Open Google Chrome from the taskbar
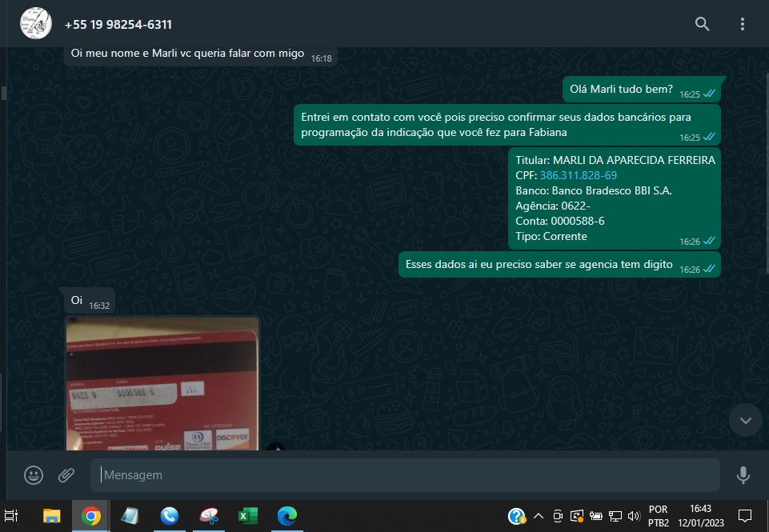 (x=90, y=516)
